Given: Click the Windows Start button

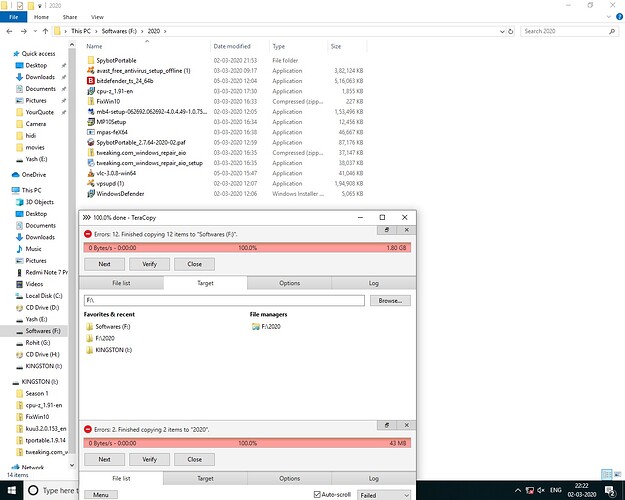Looking at the screenshot, I should (9, 491).
